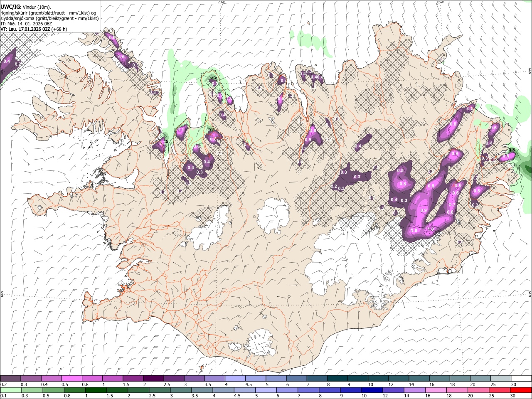Click the '30' label under the snow scale
The height and width of the screenshot is (399, 532).
tap(514, 384)
